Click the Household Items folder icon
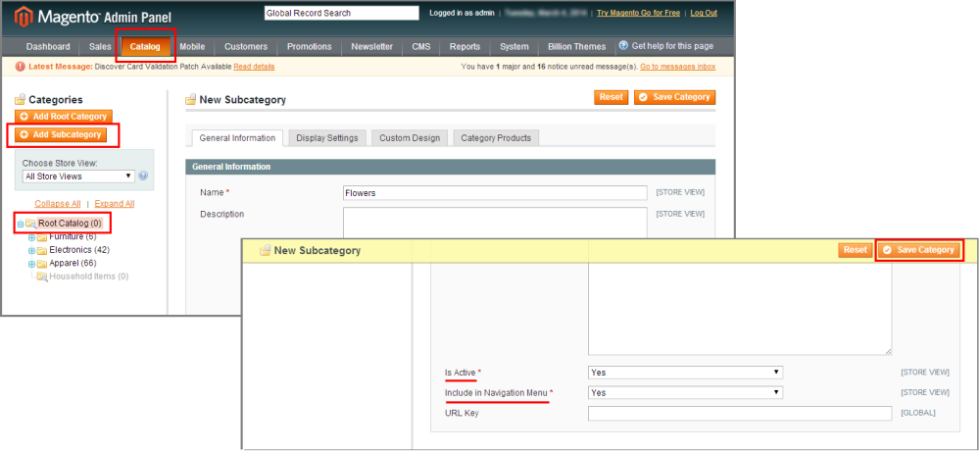The width and height of the screenshot is (980, 453). (x=42, y=277)
